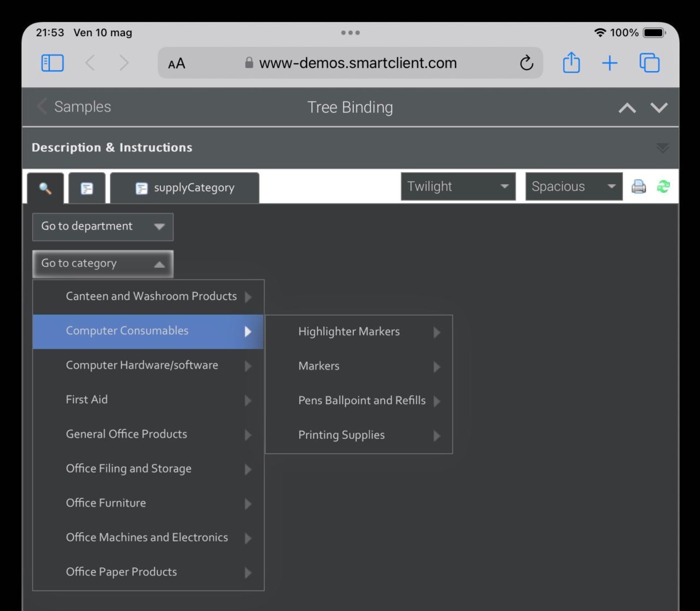The image size is (700, 611).
Task: Click the printer icon
Action: [638, 187]
